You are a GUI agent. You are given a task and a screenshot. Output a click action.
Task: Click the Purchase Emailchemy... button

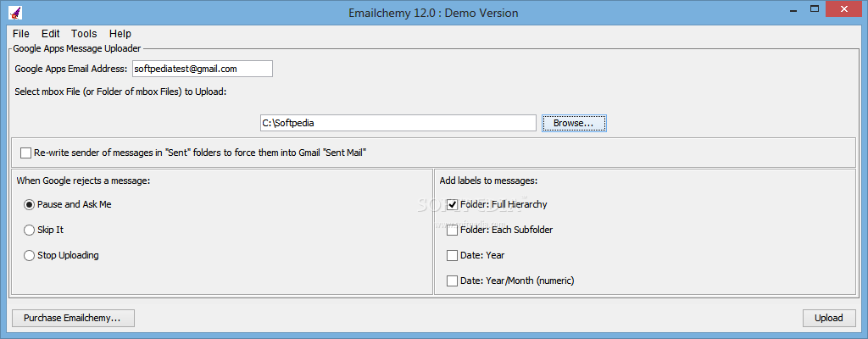click(x=73, y=318)
